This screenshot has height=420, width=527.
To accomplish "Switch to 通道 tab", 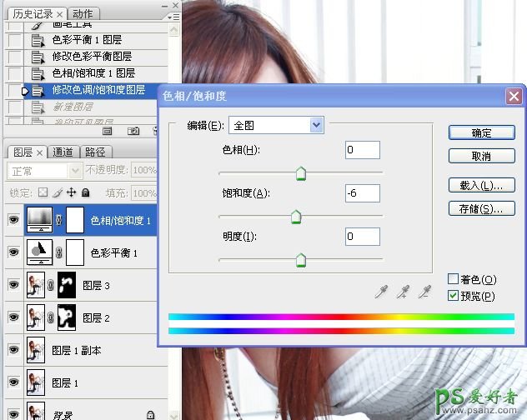I will coord(63,152).
